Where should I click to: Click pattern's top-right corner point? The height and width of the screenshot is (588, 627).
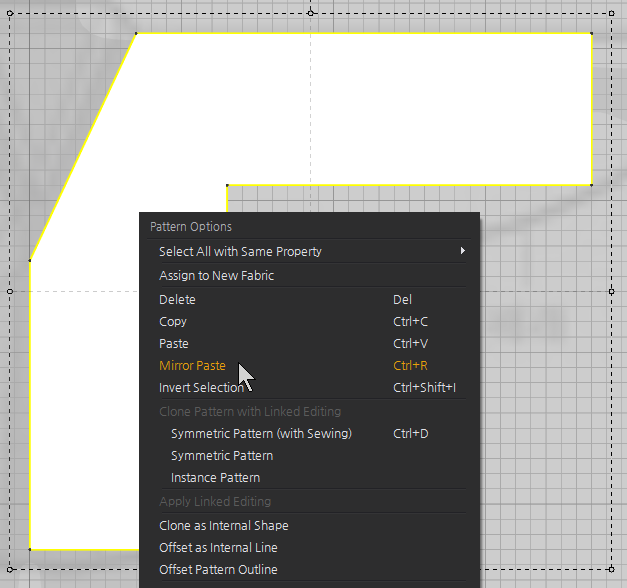[591, 33]
